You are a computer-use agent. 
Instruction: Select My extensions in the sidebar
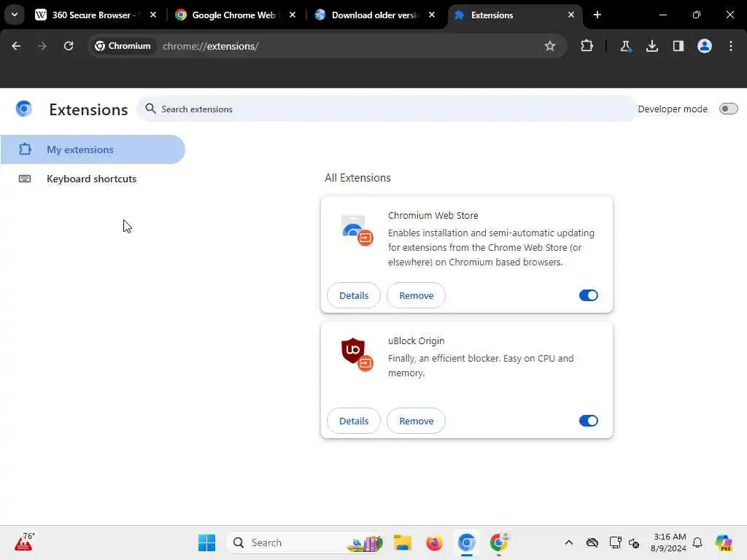[x=93, y=149]
